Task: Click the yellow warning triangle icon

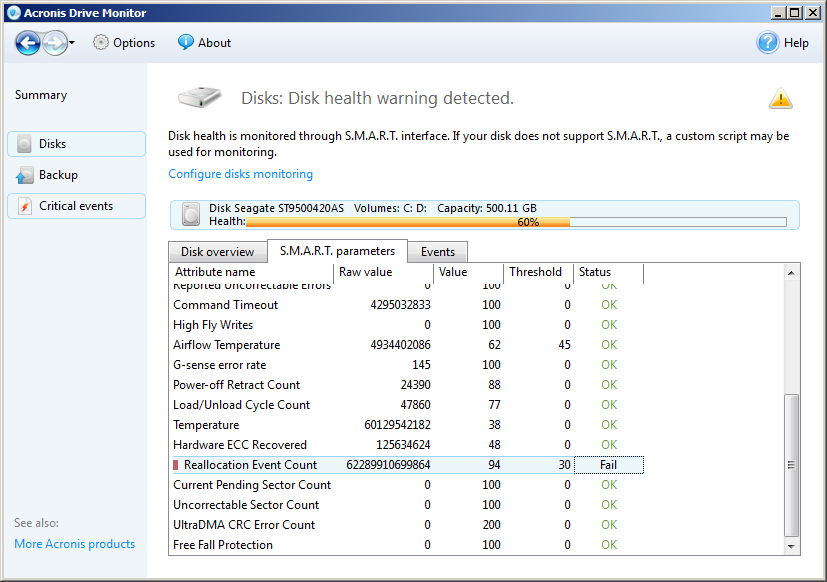Action: 781,98
